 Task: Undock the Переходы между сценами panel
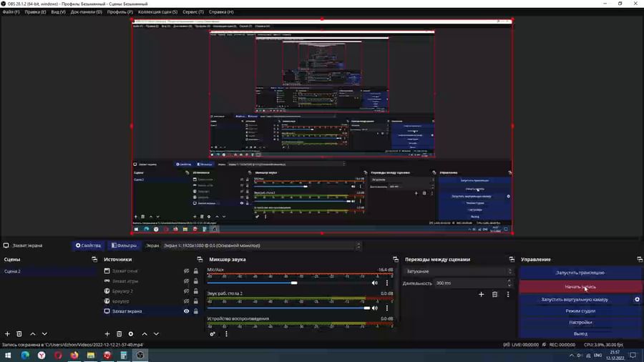click(512, 260)
